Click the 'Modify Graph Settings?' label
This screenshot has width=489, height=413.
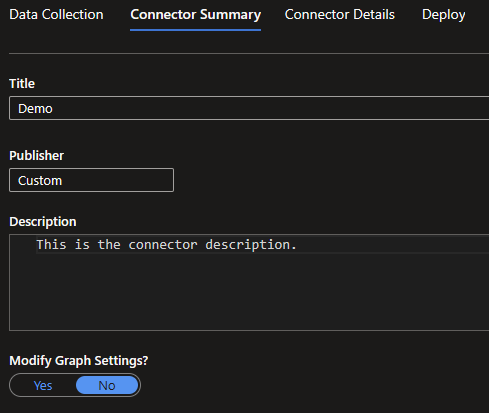pyautogui.click(x=79, y=361)
